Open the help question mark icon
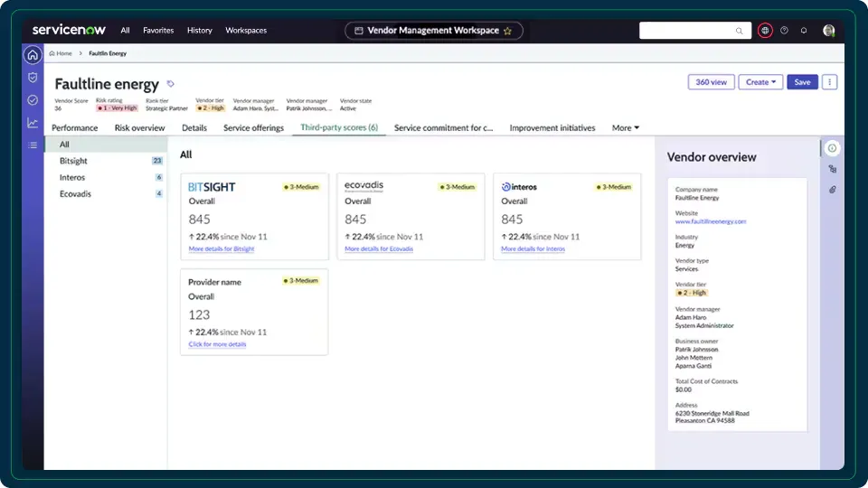 pos(784,30)
